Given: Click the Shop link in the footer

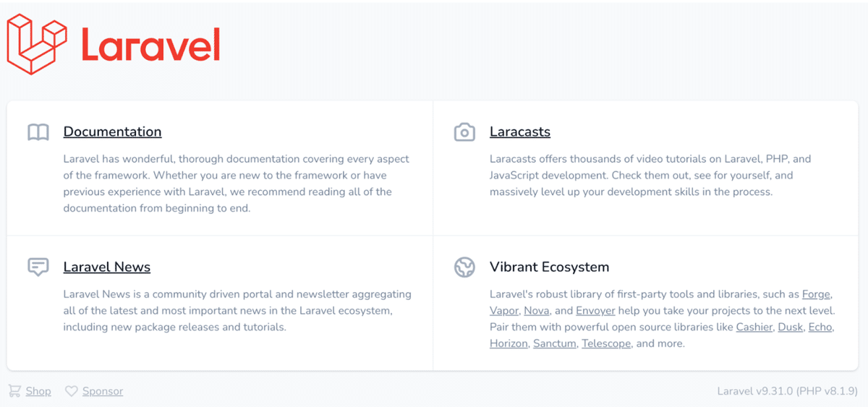Looking at the screenshot, I should (x=38, y=391).
